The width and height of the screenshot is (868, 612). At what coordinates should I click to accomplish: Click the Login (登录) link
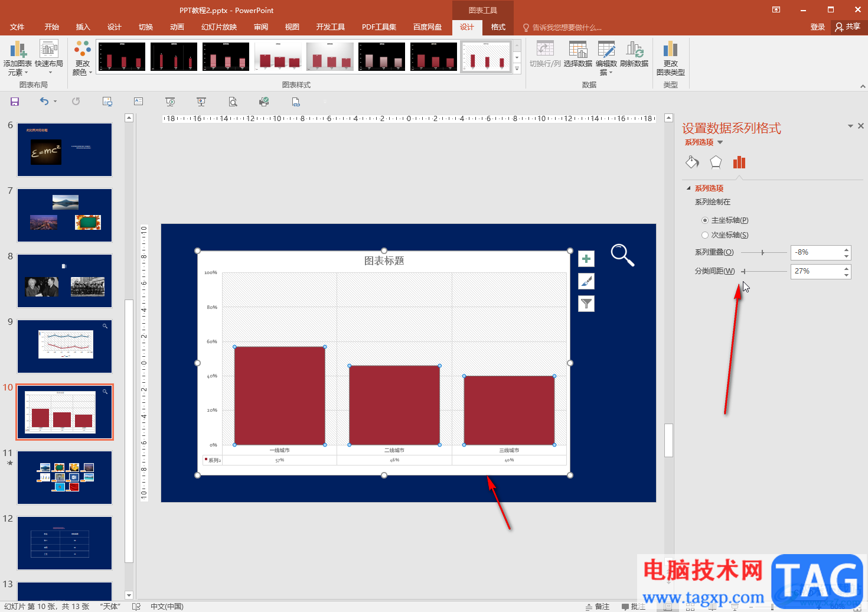point(818,27)
